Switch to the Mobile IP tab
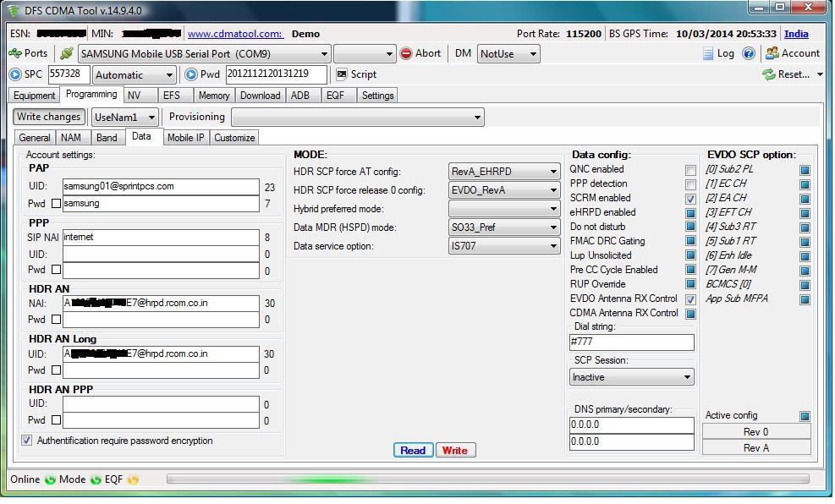 coord(185,138)
